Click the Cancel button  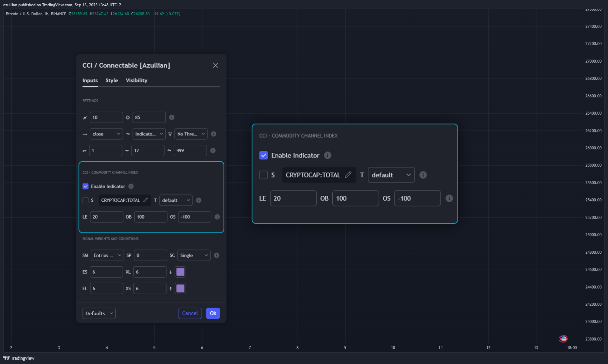190,313
